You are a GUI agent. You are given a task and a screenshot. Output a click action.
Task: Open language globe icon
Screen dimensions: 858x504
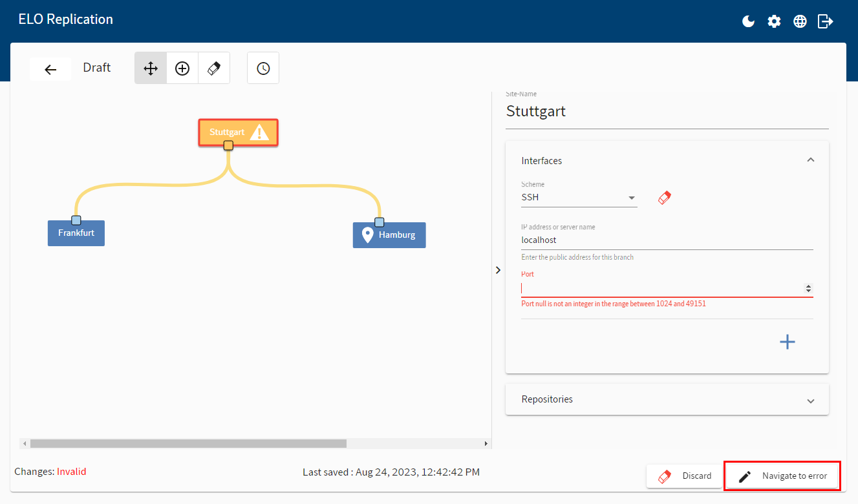800,21
